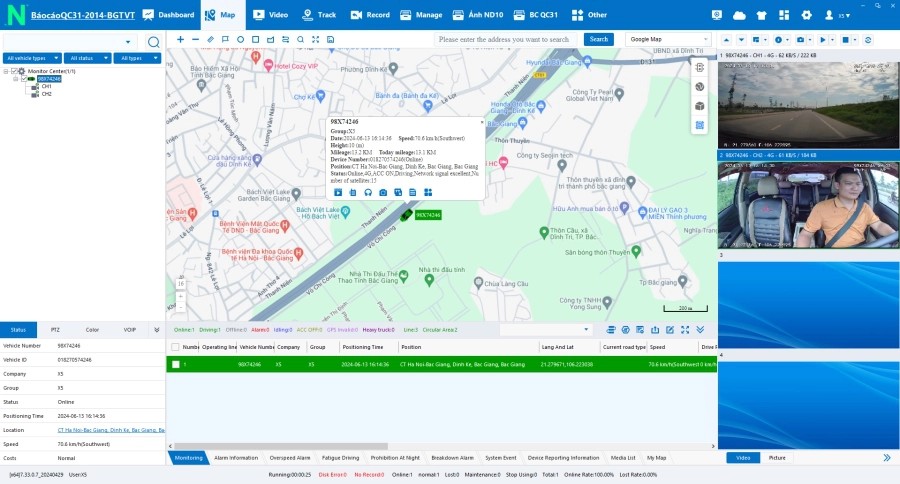The width and height of the screenshot is (900, 484).
Task: Click the vehicle search magnifier icon
Action: click(153, 42)
